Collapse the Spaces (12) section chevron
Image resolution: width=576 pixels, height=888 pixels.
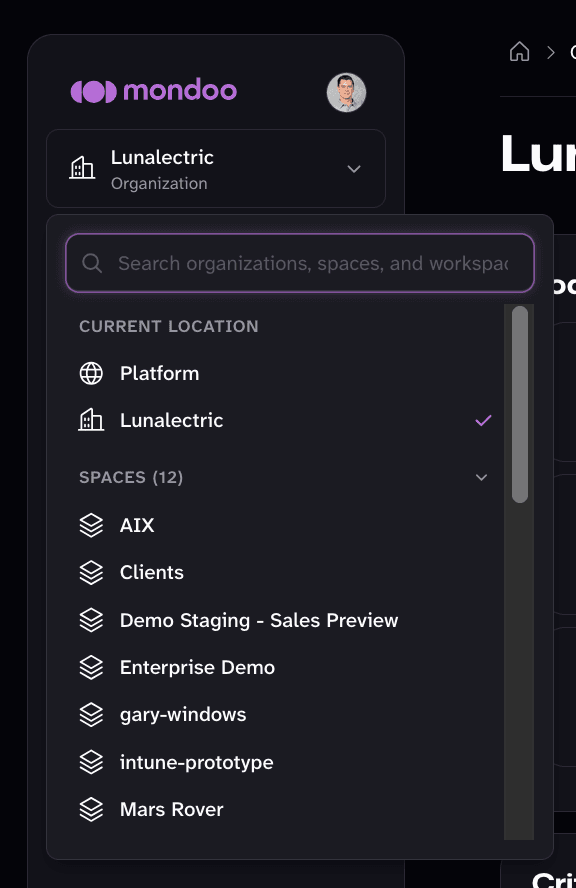(x=481, y=477)
